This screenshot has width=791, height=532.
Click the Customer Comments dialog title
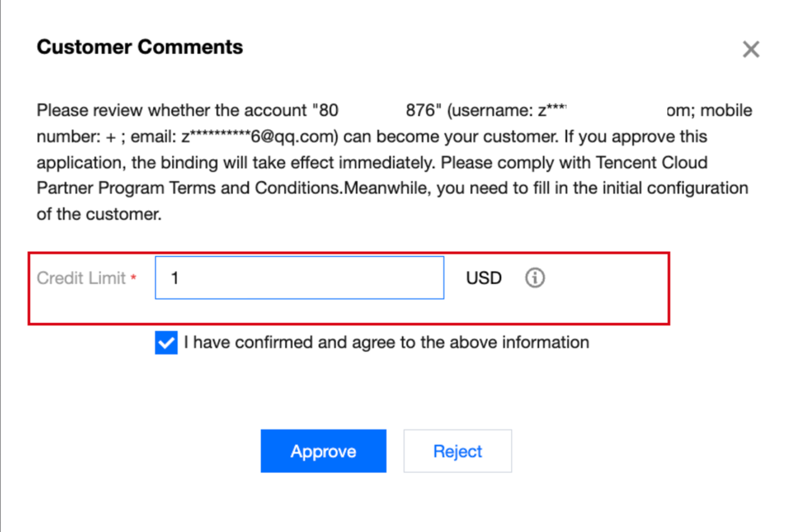tap(140, 47)
